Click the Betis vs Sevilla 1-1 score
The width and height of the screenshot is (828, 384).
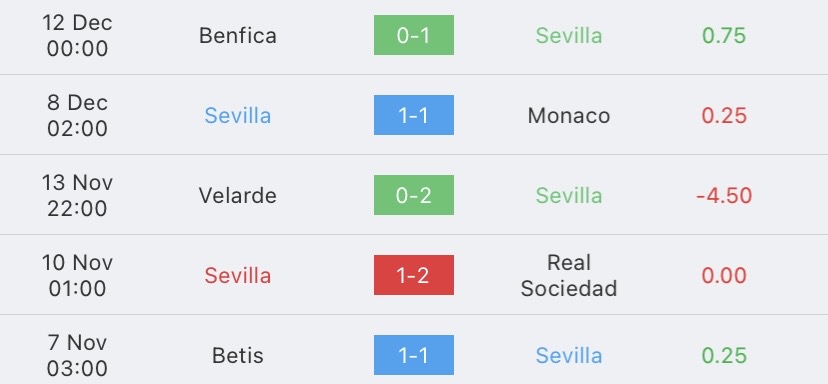pyautogui.click(x=413, y=355)
